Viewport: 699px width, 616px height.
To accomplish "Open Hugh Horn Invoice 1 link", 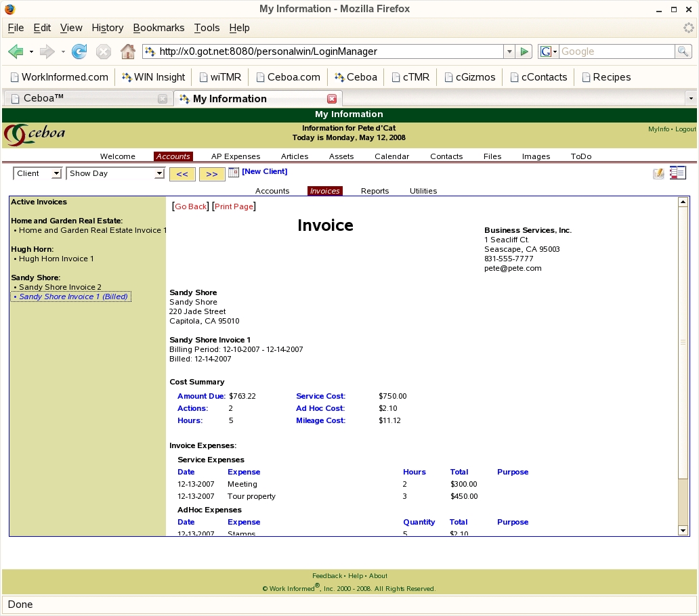I will point(56,259).
